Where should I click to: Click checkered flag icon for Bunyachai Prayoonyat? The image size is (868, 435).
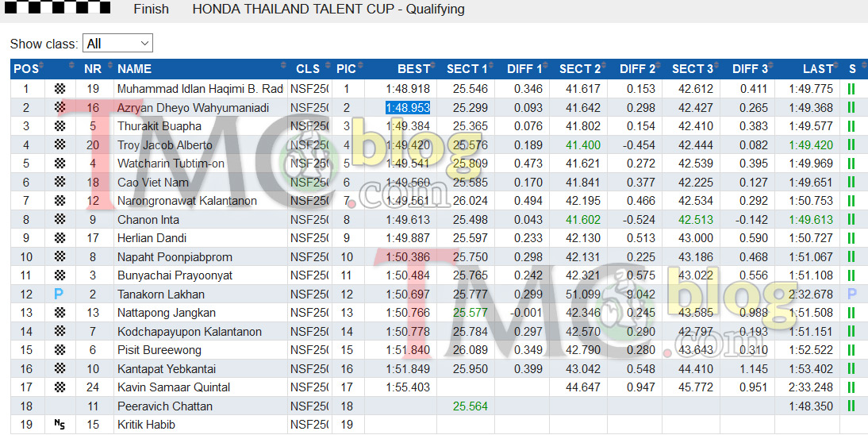tap(60, 275)
